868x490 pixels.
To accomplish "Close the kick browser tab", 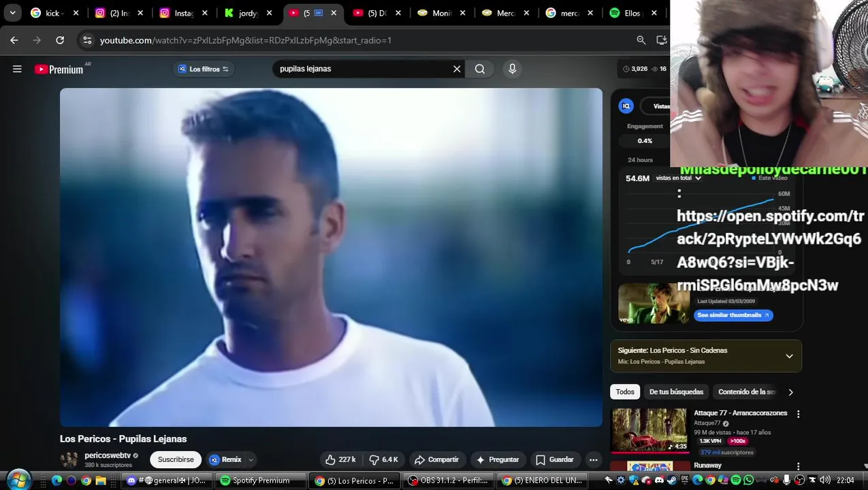I will pos(76,13).
